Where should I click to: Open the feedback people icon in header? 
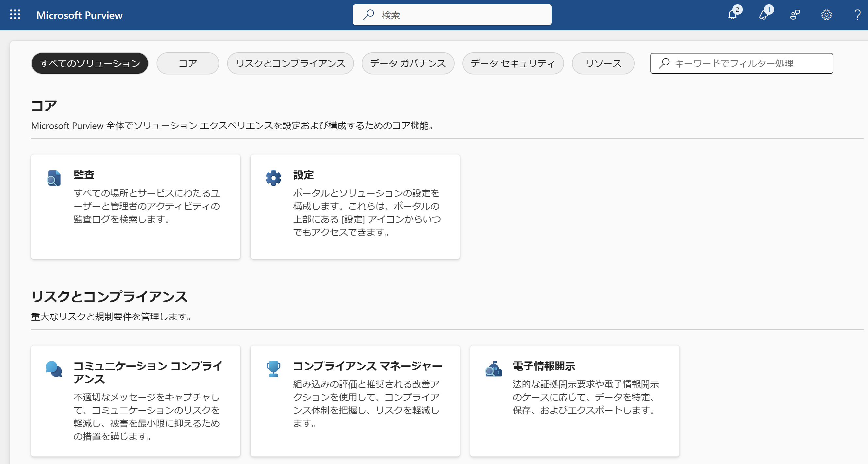(x=795, y=15)
